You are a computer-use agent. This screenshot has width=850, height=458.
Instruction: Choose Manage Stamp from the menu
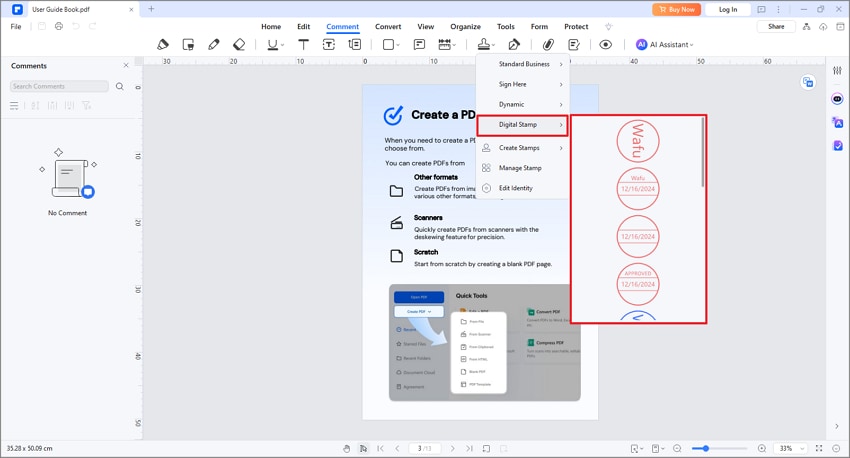pos(523,168)
